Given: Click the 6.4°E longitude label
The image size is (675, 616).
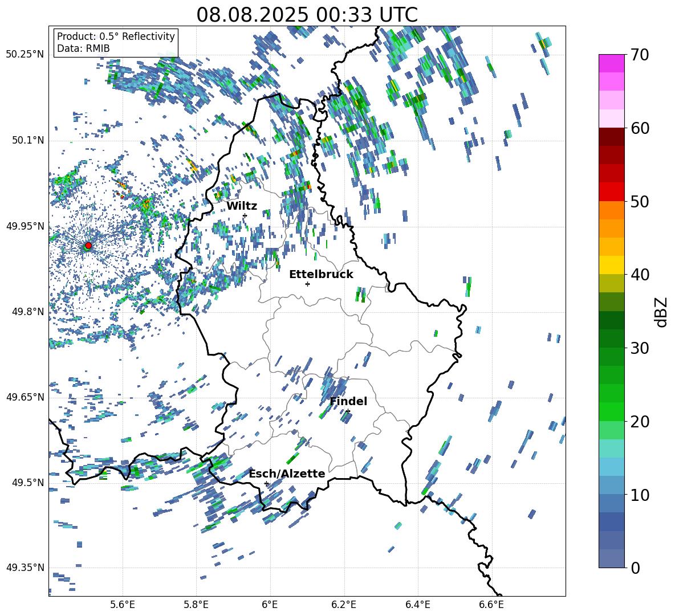Looking at the screenshot, I should pyautogui.click(x=417, y=605).
